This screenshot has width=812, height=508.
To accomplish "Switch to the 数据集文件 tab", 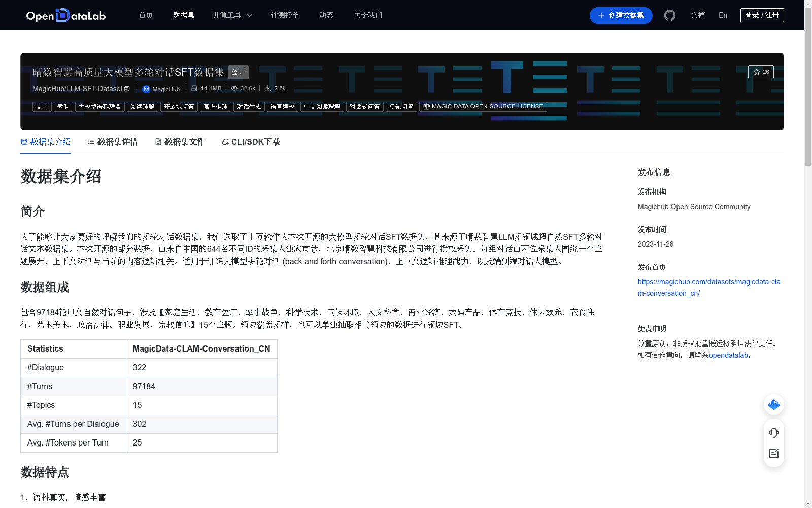I will tap(180, 142).
